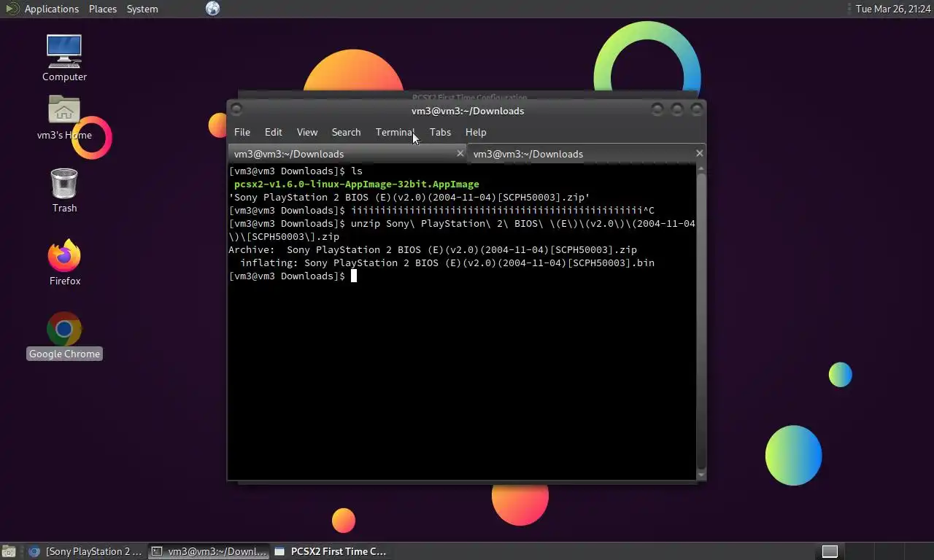Open the Trash desktop icon
934x560 pixels.
pyautogui.click(x=64, y=190)
